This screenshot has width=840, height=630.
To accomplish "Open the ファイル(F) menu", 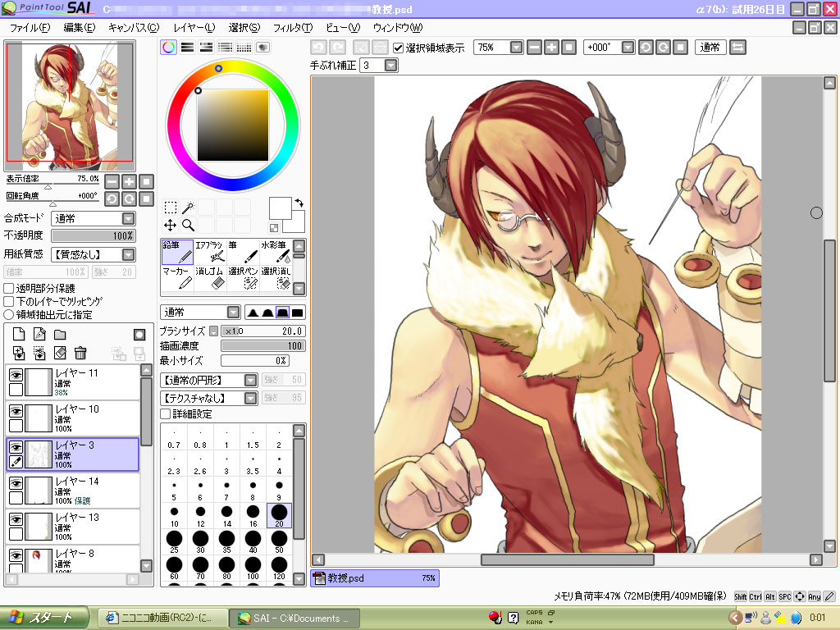I will pos(30,28).
